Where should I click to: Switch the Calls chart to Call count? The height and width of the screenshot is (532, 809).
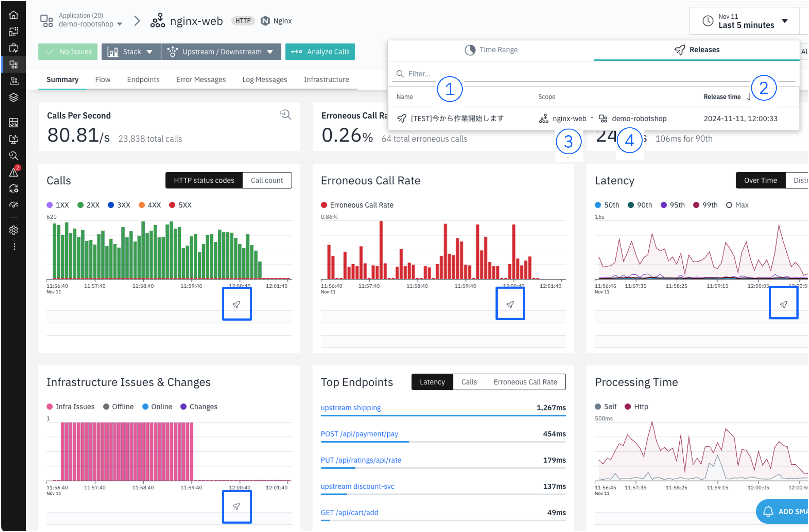tap(267, 180)
